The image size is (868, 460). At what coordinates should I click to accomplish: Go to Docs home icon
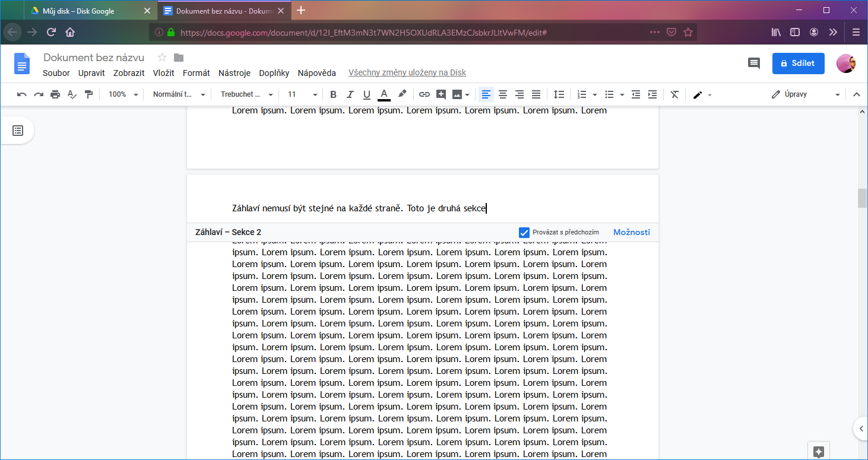coord(22,64)
